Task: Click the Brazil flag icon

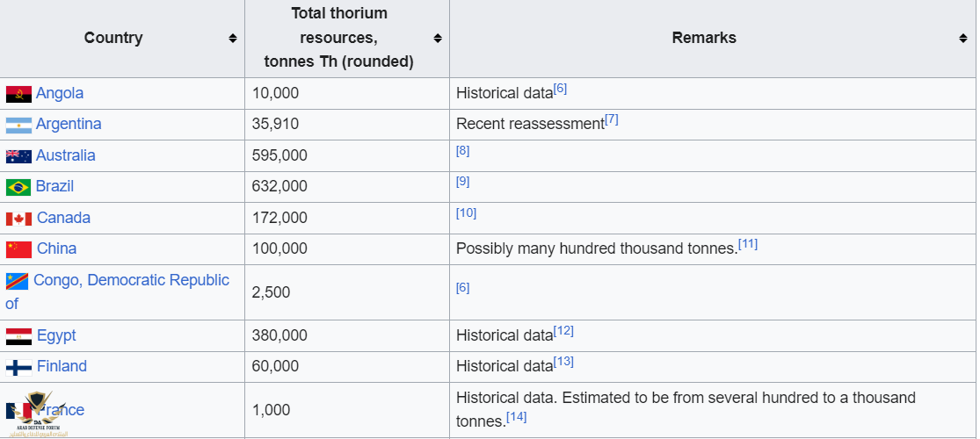Action: point(18,187)
